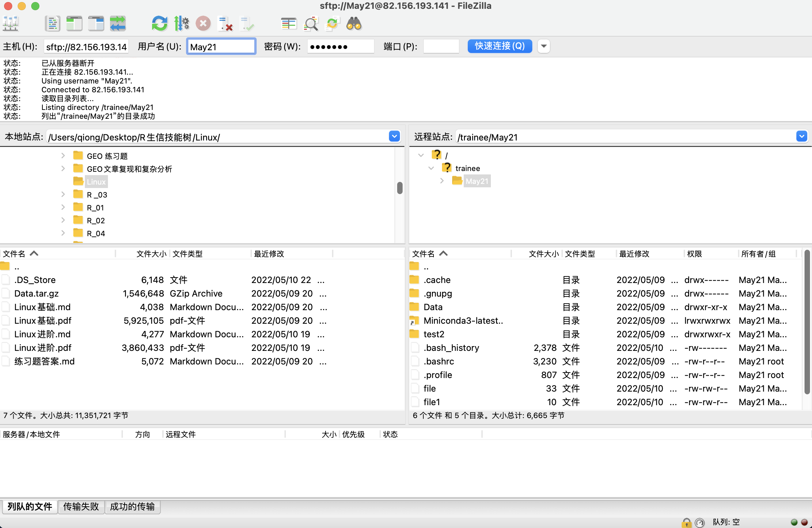Click the local directory tree scrollbar
The height and width of the screenshot is (528, 812).
click(400, 188)
